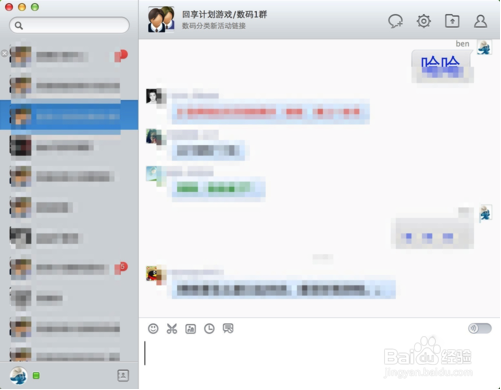Image resolution: width=501 pixels, height=390 pixels.
Task: Click ben's avatar next to 哈哈 message
Action: click(x=484, y=47)
